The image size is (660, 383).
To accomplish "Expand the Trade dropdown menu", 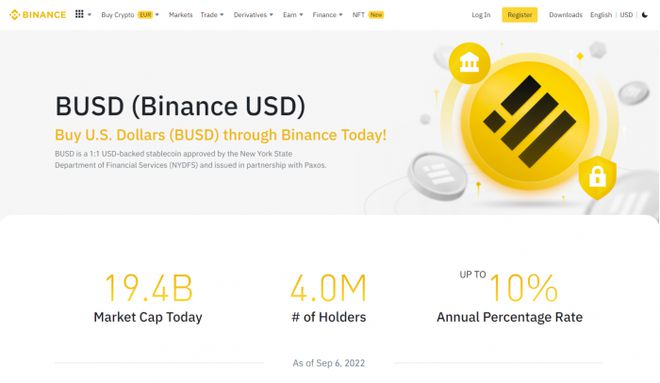I will click(212, 15).
